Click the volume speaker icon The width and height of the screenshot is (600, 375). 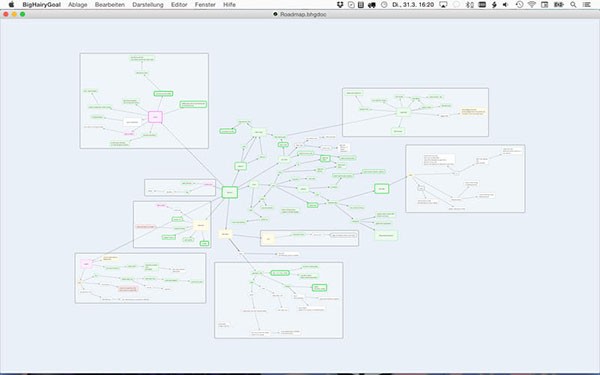point(505,5)
